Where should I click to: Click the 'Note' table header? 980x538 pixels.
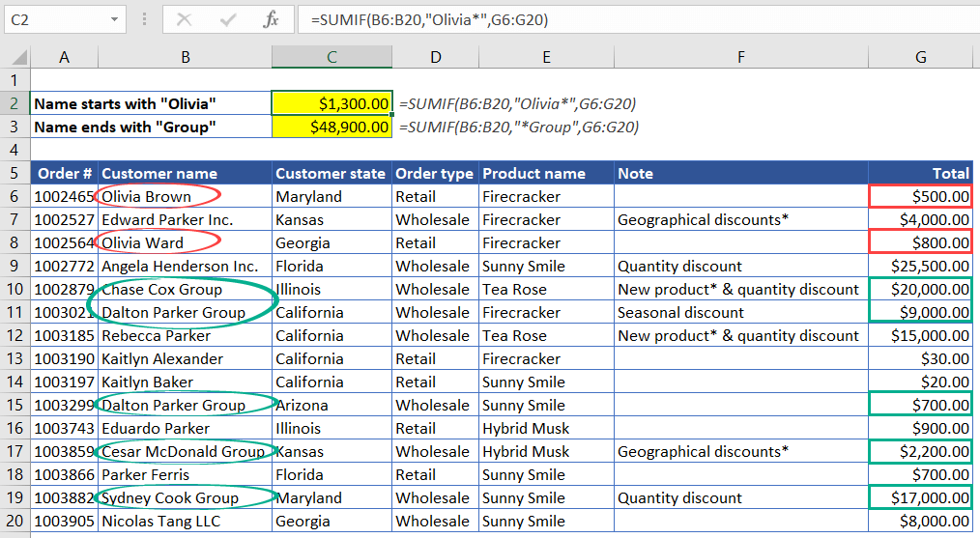point(741,173)
